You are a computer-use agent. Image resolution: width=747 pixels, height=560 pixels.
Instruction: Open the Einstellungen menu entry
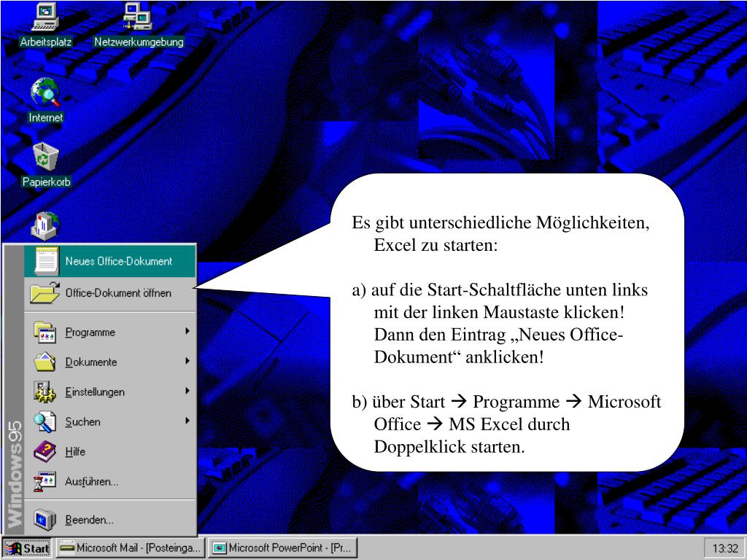[110, 392]
